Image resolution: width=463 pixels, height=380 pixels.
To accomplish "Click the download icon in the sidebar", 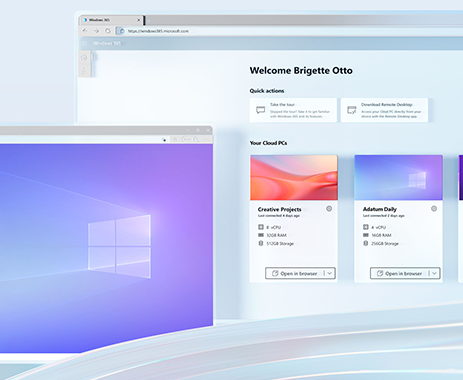I will pos(84,70).
